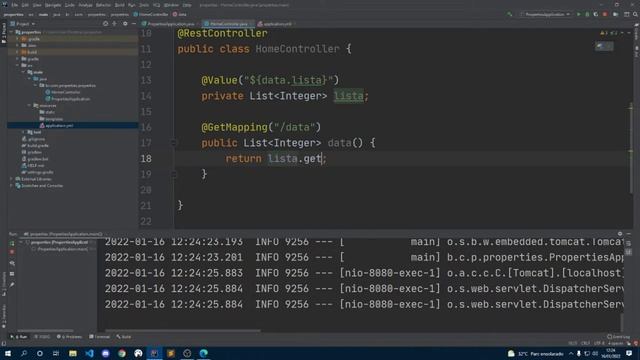The height and width of the screenshot is (360, 640).
Task: Click the Build hammer icon in toolbar
Action: (x=509, y=14)
